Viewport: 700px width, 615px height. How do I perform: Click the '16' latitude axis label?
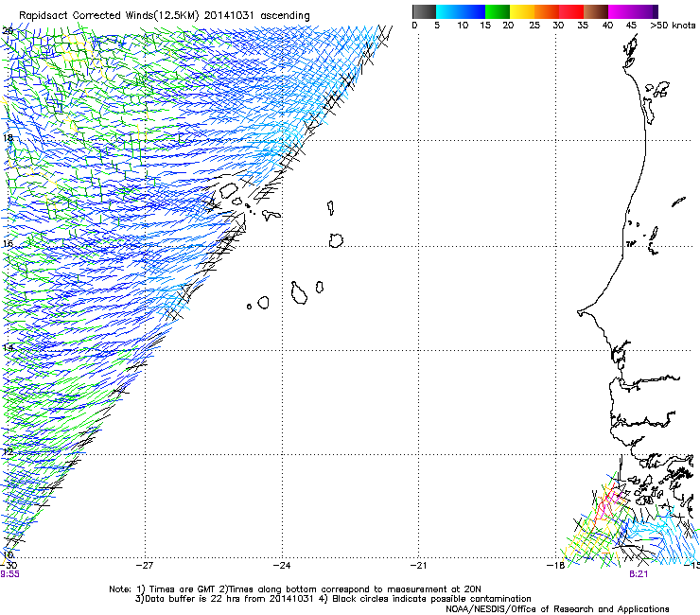[x=8, y=244]
